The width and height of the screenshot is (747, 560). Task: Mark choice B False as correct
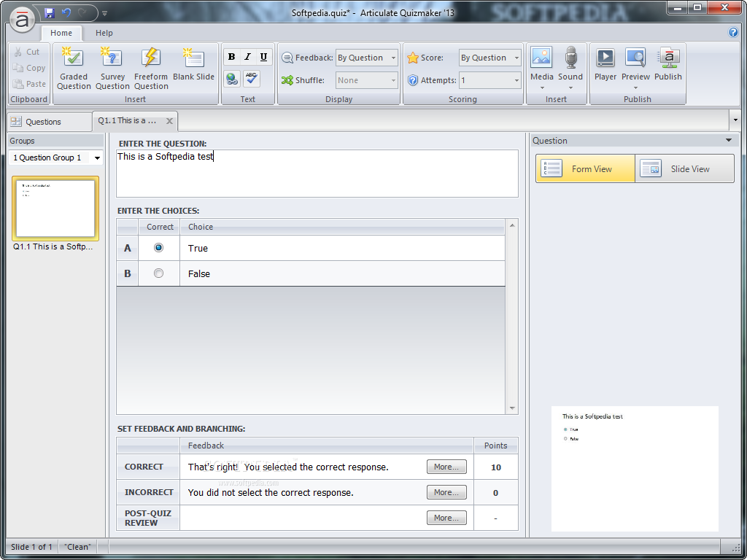[x=158, y=273]
